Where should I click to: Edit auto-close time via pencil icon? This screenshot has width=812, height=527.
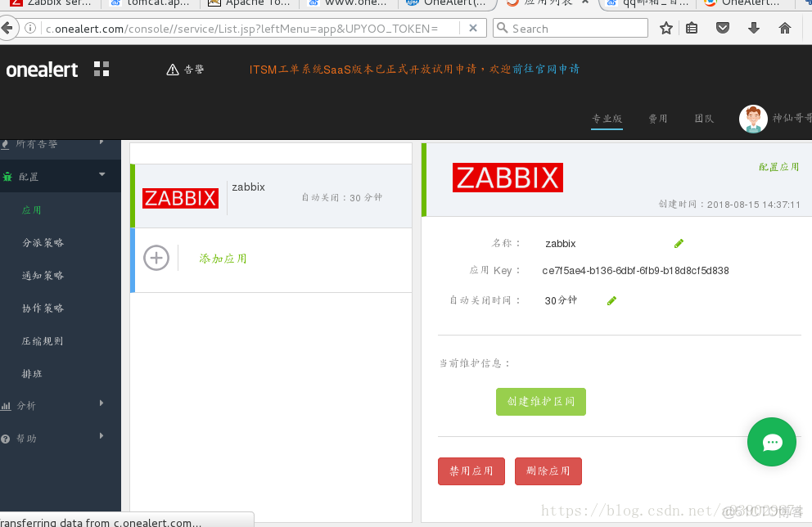611,300
